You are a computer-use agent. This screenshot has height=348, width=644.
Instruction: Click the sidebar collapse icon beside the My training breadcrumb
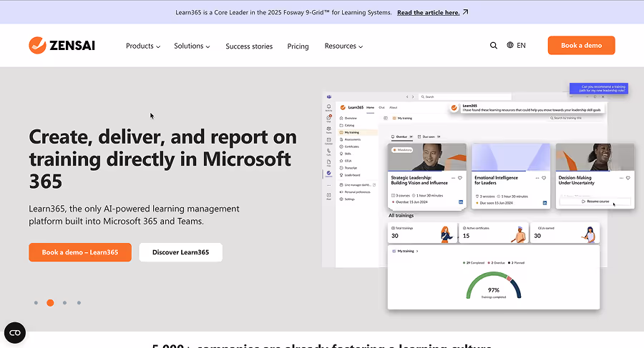(386, 118)
